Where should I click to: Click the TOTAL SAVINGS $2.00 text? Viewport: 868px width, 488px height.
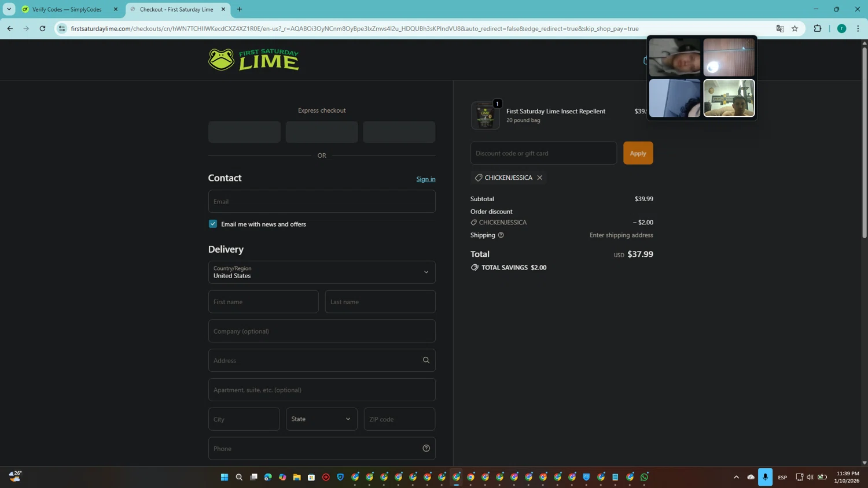(514, 268)
